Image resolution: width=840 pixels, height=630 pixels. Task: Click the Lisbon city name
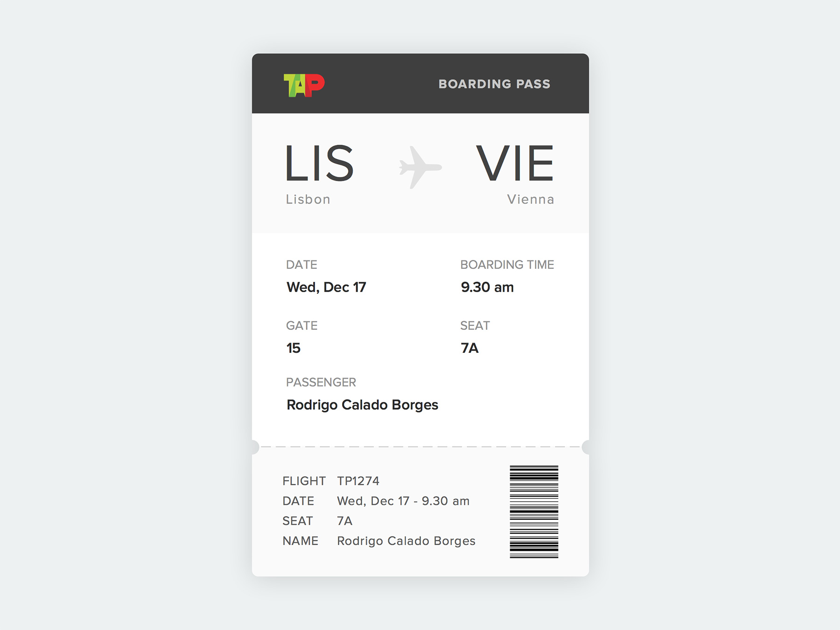click(x=308, y=199)
